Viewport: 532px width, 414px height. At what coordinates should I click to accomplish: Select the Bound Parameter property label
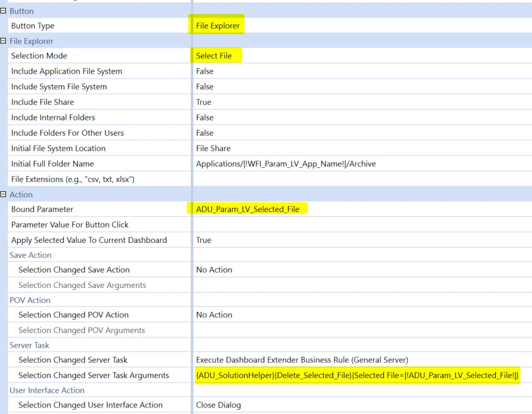tap(42, 209)
